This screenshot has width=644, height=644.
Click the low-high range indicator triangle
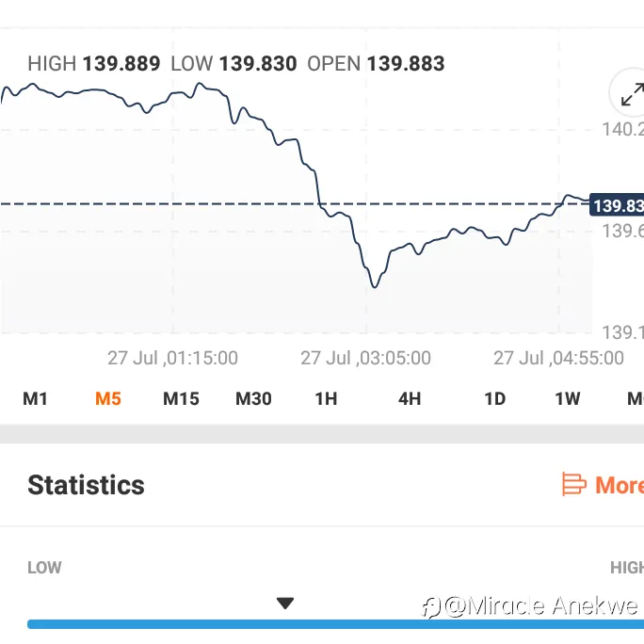coord(285,604)
